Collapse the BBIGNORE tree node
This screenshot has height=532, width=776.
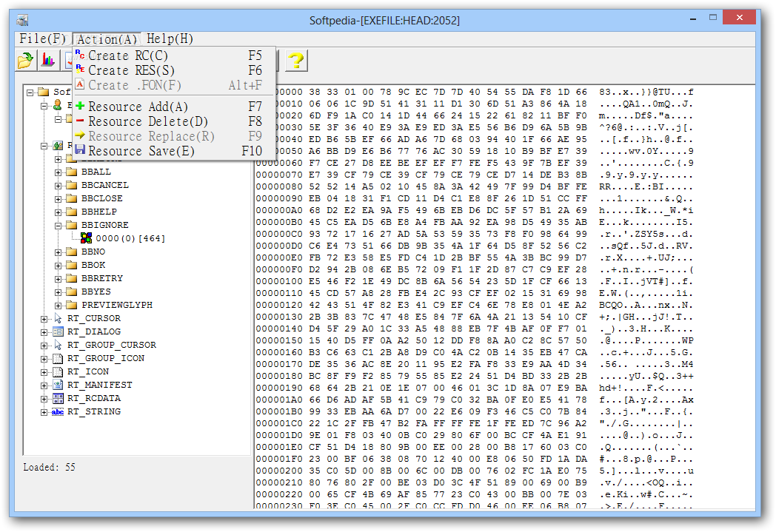pyautogui.click(x=58, y=226)
